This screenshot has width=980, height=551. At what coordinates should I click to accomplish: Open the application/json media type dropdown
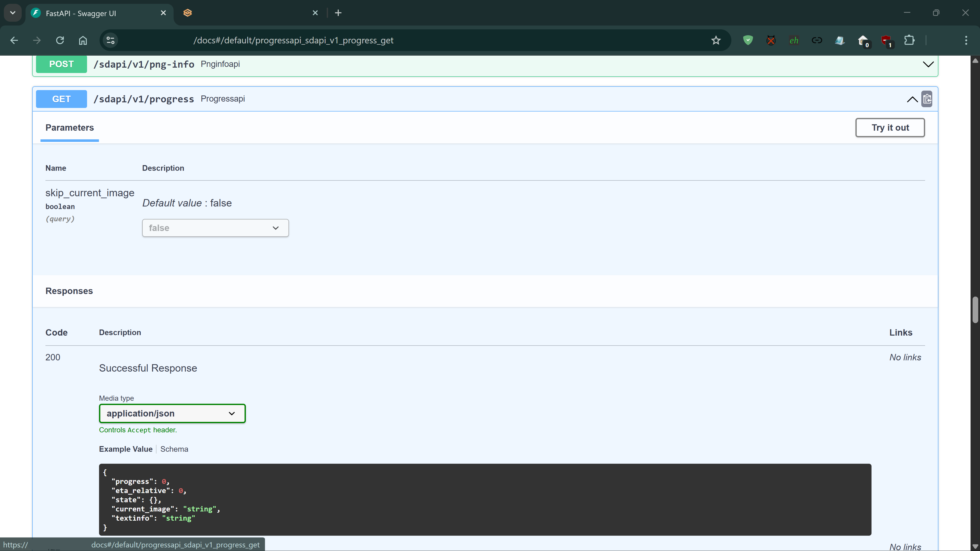(x=172, y=413)
